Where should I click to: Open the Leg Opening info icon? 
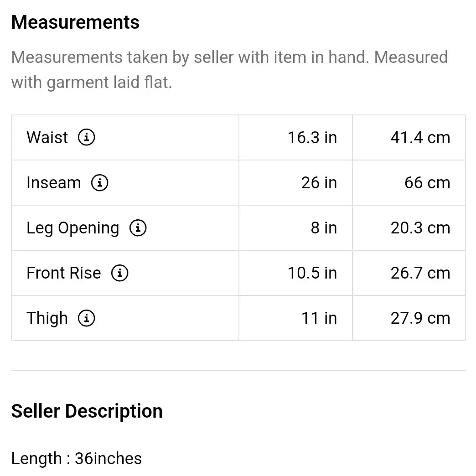point(138,228)
